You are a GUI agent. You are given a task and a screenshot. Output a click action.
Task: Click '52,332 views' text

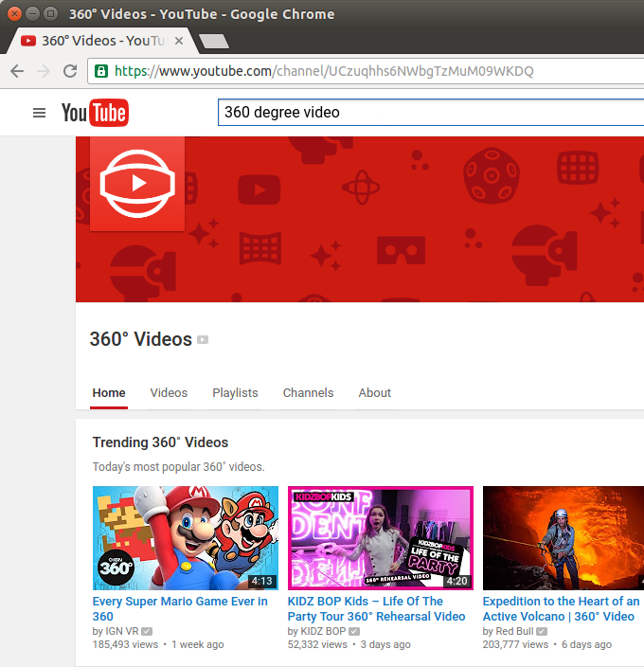tap(317, 645)
